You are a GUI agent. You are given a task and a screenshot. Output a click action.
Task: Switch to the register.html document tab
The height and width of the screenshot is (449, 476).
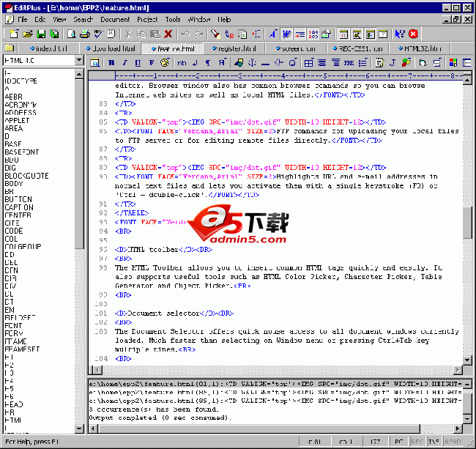pyautogui.click(x=234, y=48)
